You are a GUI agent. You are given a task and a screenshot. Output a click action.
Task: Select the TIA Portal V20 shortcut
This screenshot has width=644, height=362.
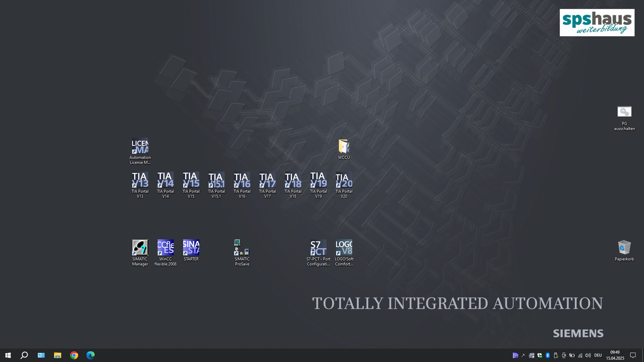click(344, 185)
